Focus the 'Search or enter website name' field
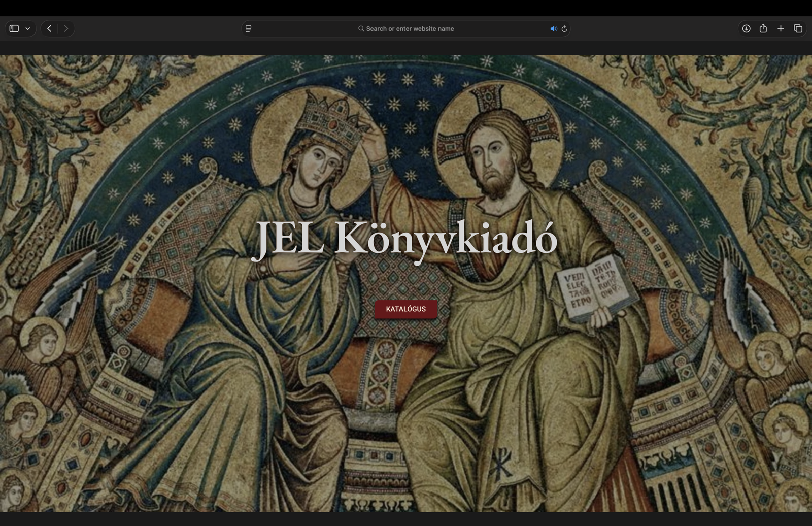This screenshot has width=812, height=526. pyautogui.click(x=410, y=29)
